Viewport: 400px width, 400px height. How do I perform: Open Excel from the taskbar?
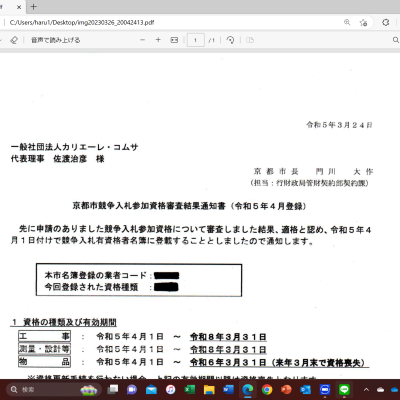point(190,389)
